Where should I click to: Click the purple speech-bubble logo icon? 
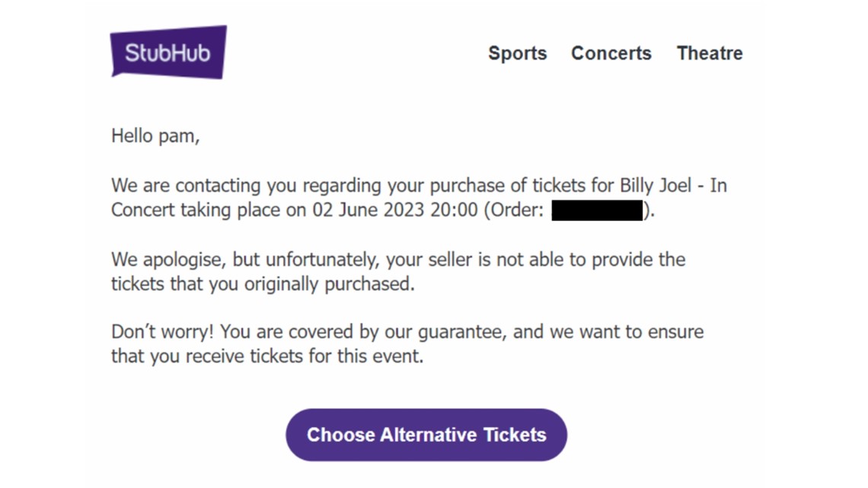pyautogui.click(x=168, y=52)
